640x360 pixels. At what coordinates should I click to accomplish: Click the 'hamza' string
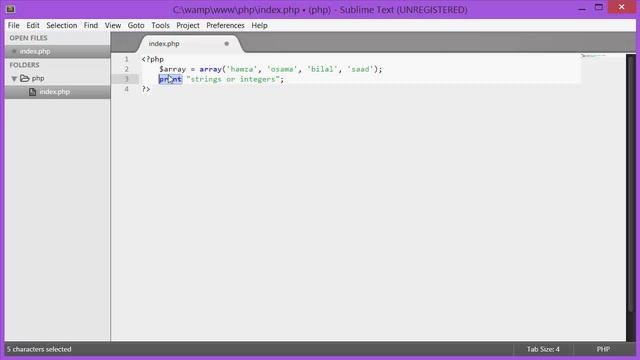click(x=242, y=69)
